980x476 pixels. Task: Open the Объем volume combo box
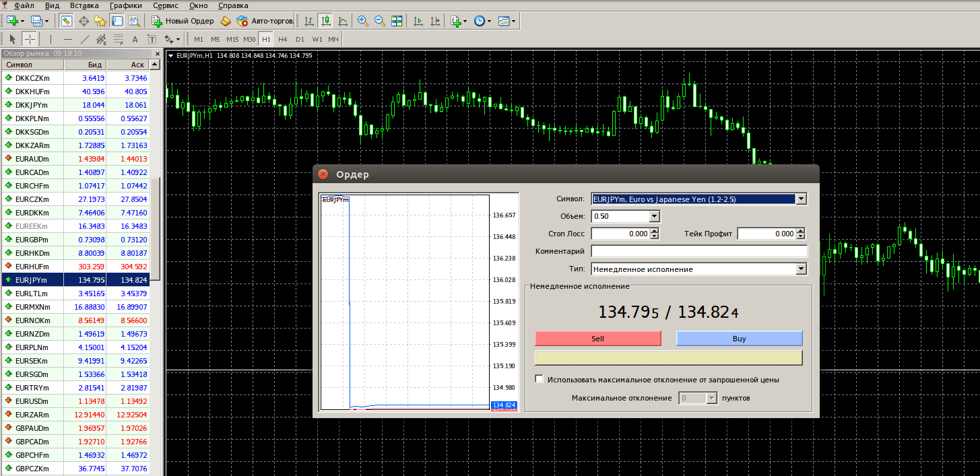coord(625,216)
